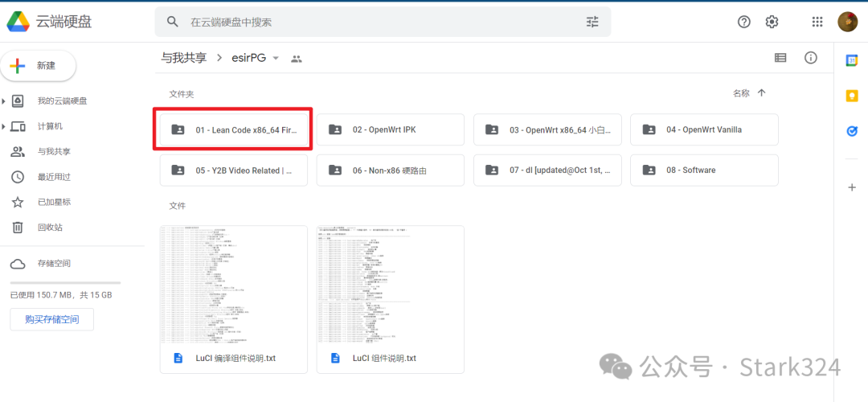The height and width of the screenshot is (402, 868).
Task: Click thumbnail of LuCI 组件说明.txt
Action: [391, 284]
